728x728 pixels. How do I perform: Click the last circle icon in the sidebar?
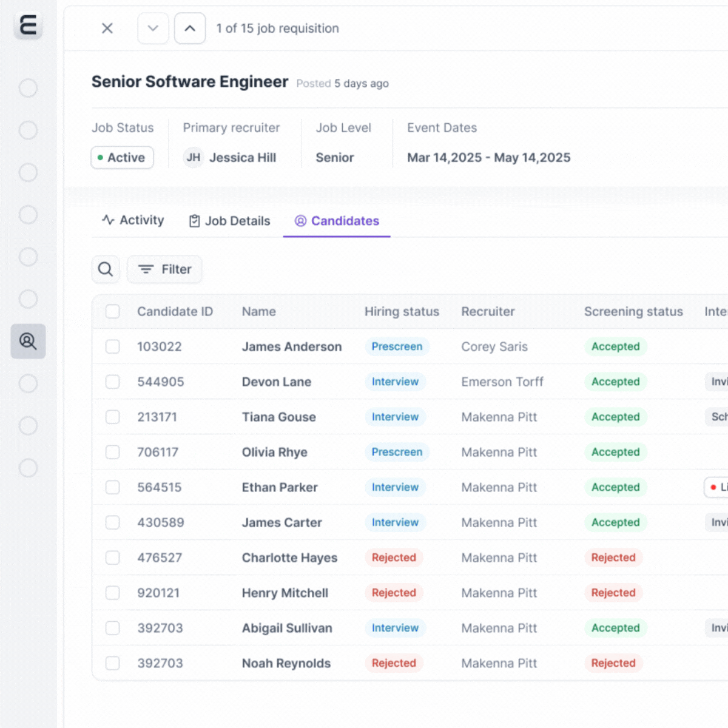click(28, 468)
